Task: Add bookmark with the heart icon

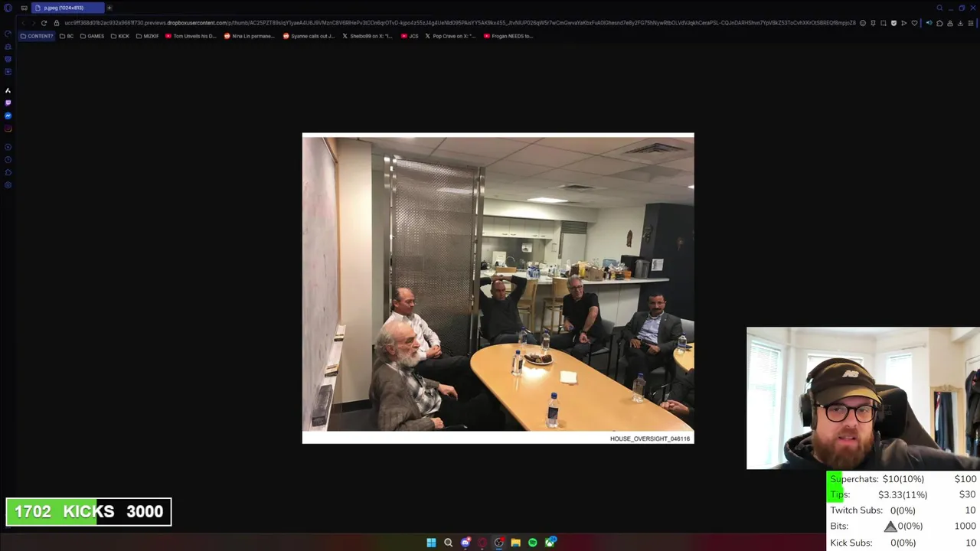Action: (914, 23)
